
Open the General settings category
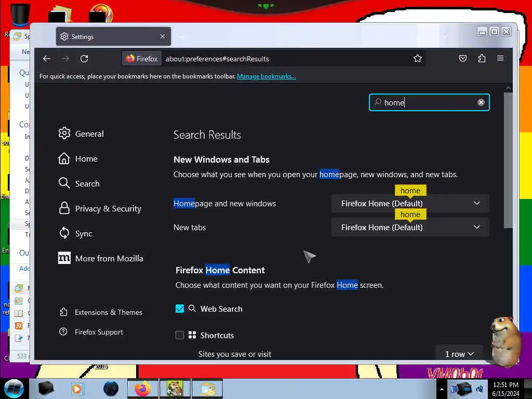point(81,134)
